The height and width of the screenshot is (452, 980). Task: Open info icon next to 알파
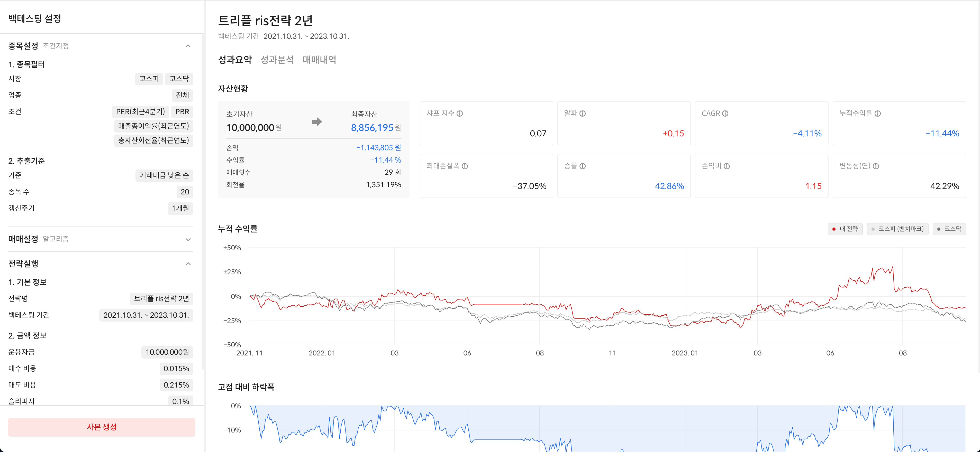click(x=583, y=113)
